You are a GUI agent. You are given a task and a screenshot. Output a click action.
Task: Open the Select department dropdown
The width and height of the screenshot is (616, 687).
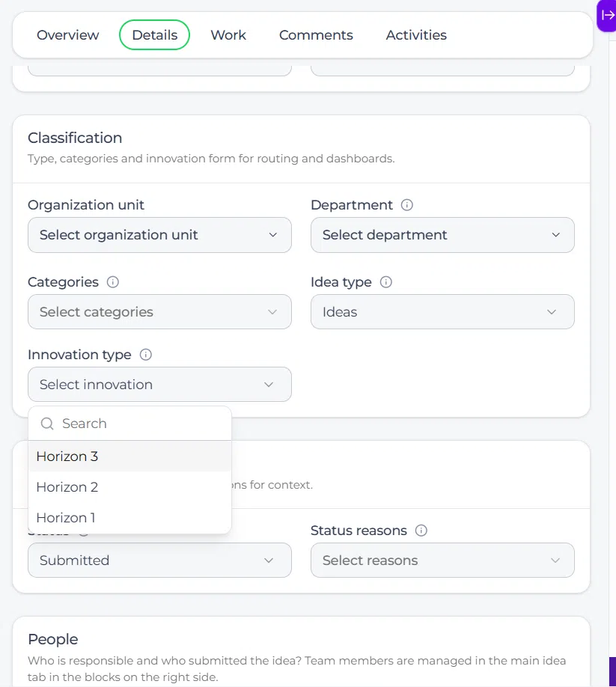[x=442, y=235]
